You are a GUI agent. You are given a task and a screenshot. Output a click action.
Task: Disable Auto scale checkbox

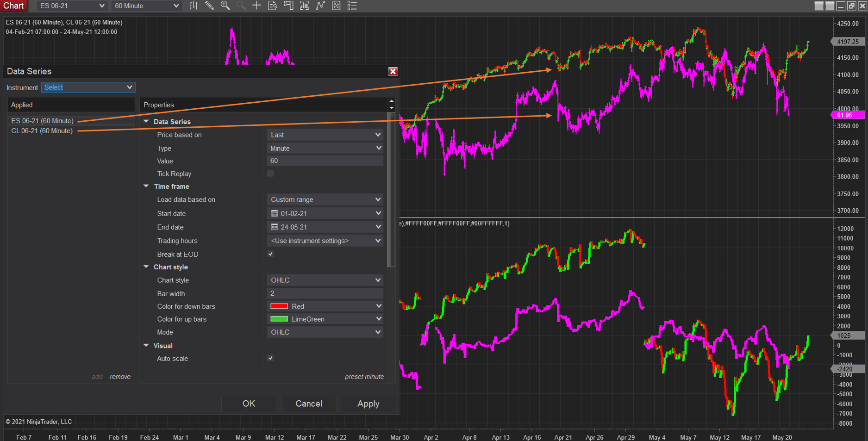point(270,358)
